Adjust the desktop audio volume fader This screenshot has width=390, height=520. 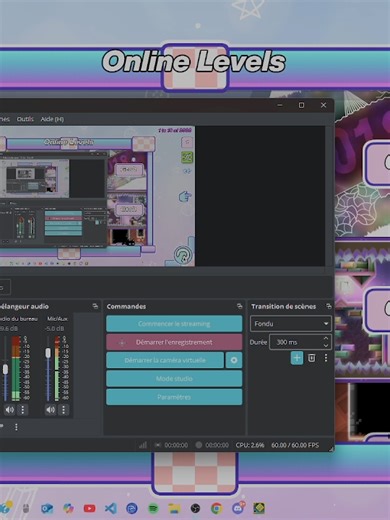tap(5, 369)
